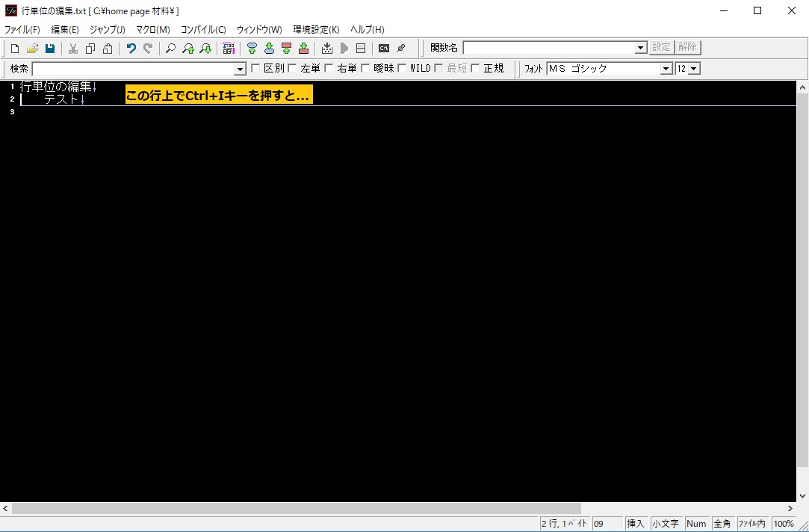Click the vertical scrollbar up arrow
The width and height of the screenshot is (809, 532).
pyautogui.click(x=802, y=87)
